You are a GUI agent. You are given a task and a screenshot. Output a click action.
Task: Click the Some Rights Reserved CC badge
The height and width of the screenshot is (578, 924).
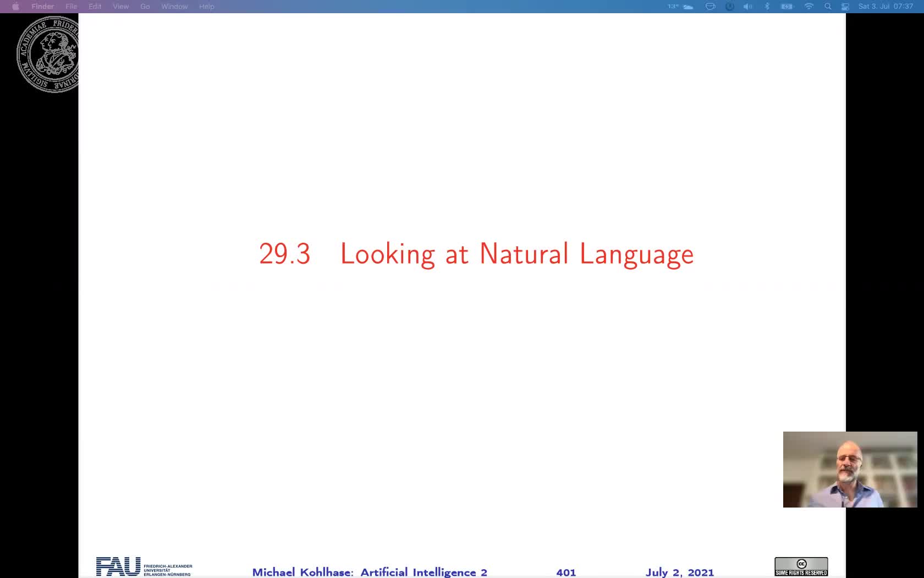[801, 566]
